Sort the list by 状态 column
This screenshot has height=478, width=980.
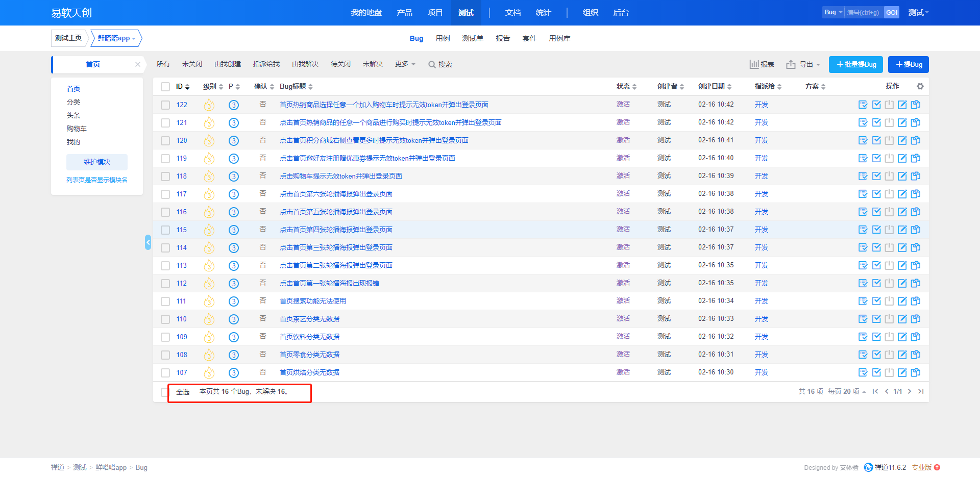[626, 86]
